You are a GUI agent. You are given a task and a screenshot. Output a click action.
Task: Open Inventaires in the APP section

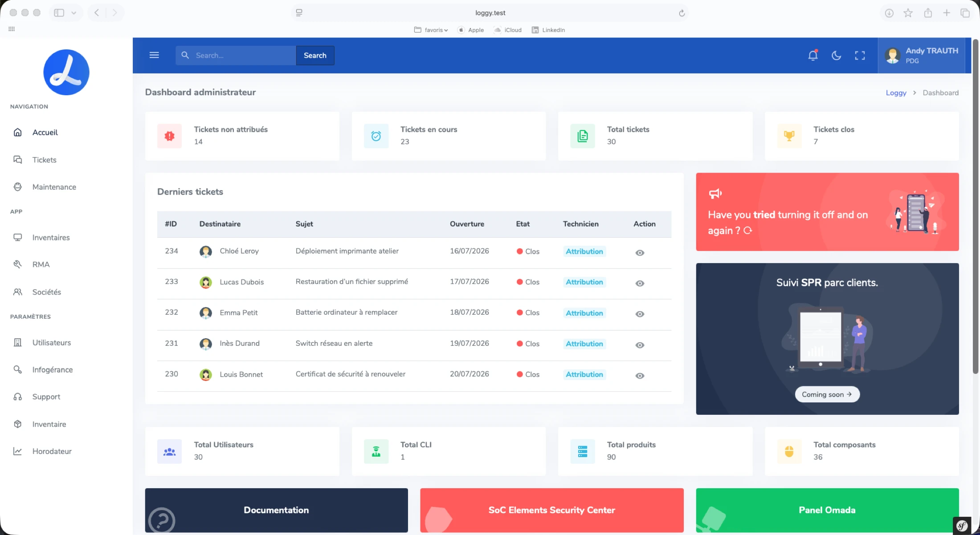point(51,237)
